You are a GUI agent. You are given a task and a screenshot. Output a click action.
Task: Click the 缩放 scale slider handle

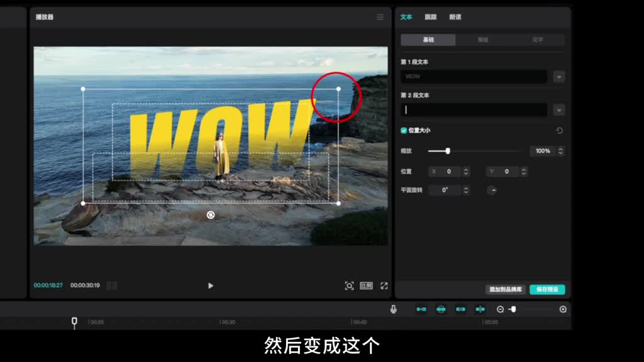[448, 151]
